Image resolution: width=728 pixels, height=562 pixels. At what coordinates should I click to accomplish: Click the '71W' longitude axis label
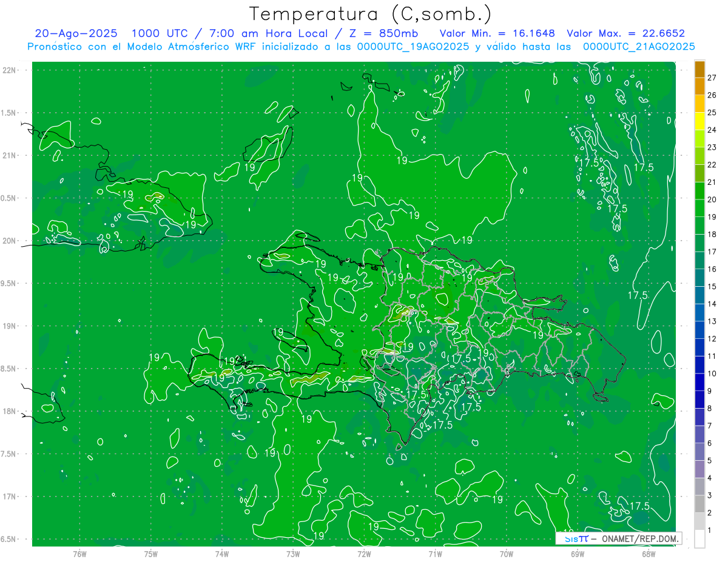coord(435,554)
